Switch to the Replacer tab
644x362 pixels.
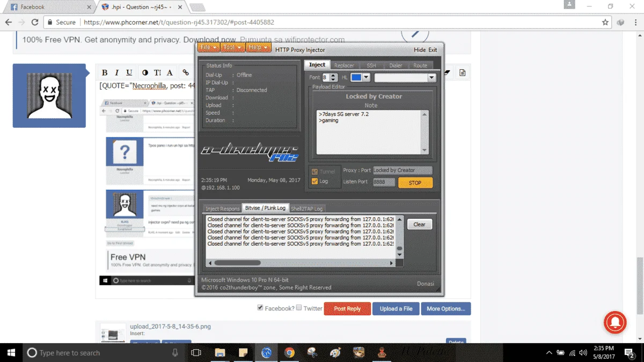[344, 65]
